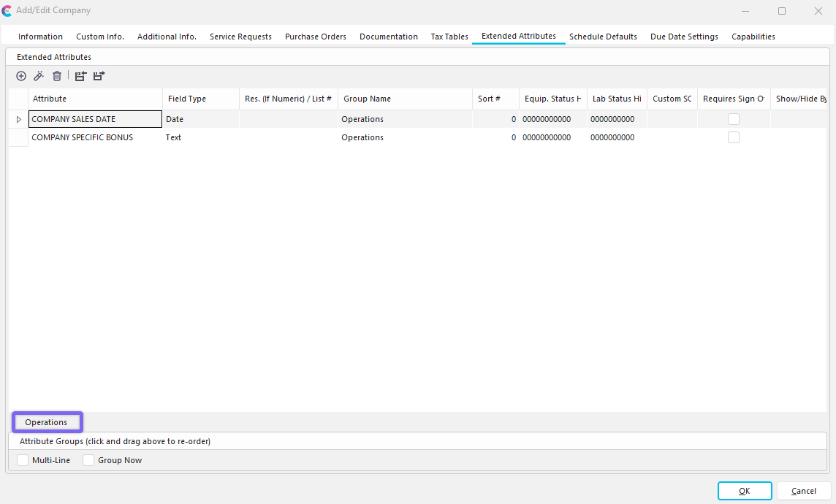Open Group Name cell of COMPANY SALES DATE
This screenshot has height=504, width=836.
(404, 119)
